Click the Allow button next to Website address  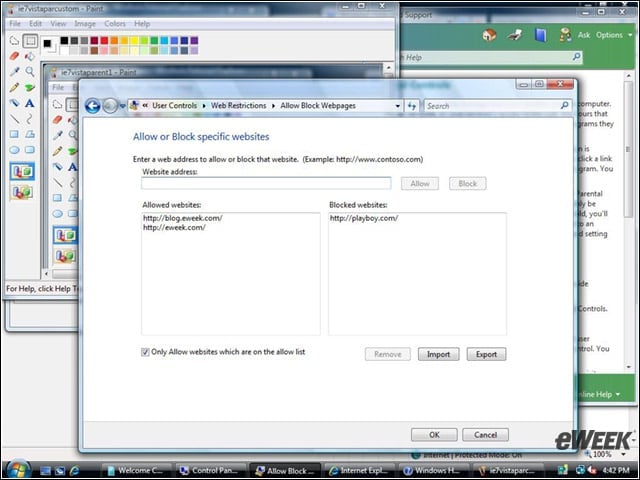pyautogui.click(x=420, y=184)
